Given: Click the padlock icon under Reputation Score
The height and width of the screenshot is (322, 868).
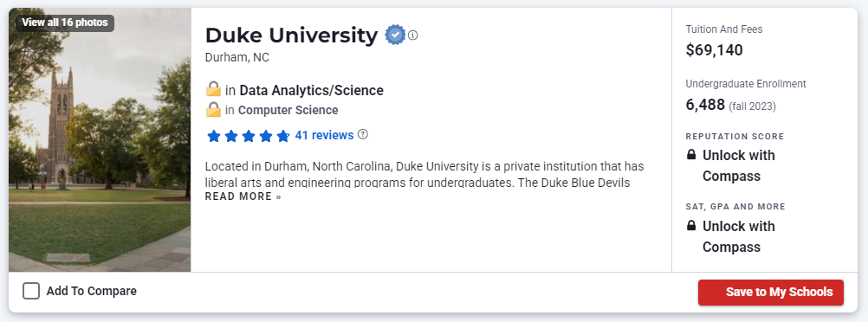Looking at the screenshot, I should click(691, 155).
